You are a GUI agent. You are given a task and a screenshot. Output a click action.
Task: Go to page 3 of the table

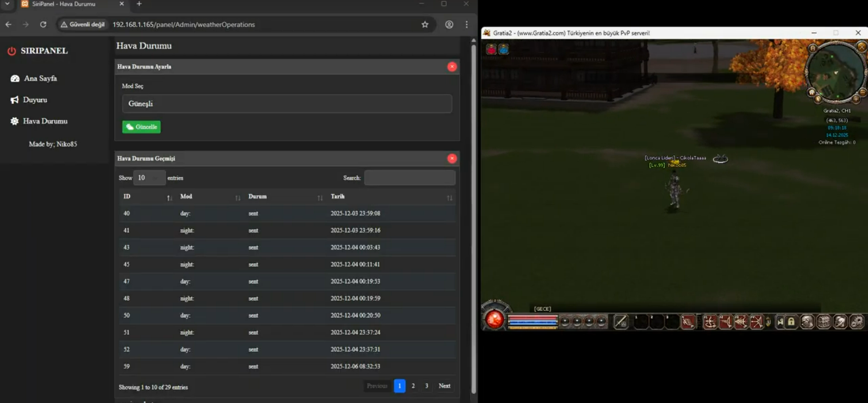427,386
